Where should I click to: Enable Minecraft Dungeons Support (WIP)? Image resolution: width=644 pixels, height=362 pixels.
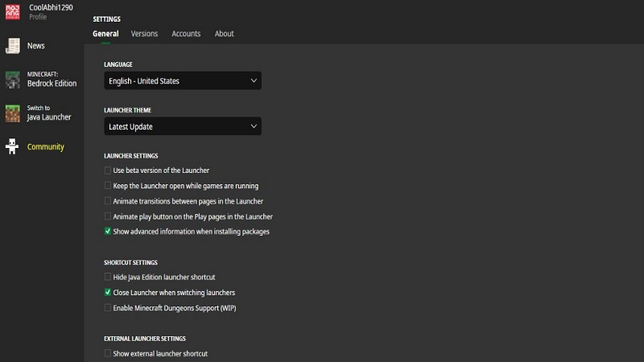click(108, 308)
